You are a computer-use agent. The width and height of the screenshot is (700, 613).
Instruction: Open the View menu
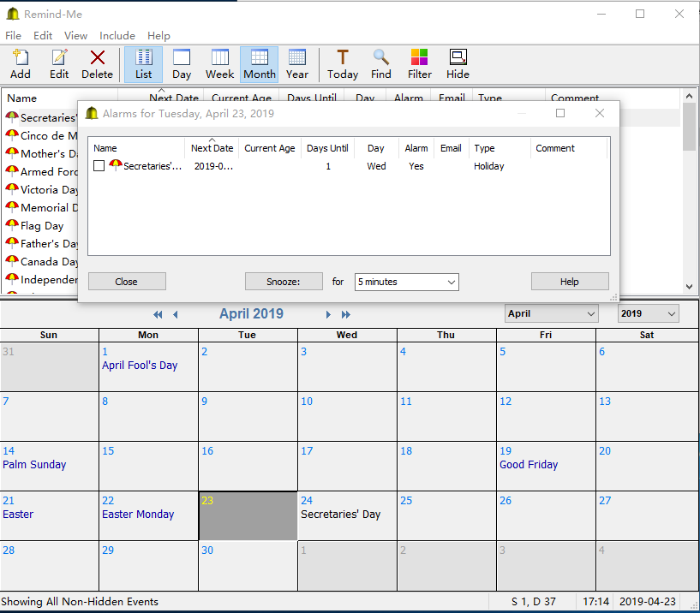75,36
